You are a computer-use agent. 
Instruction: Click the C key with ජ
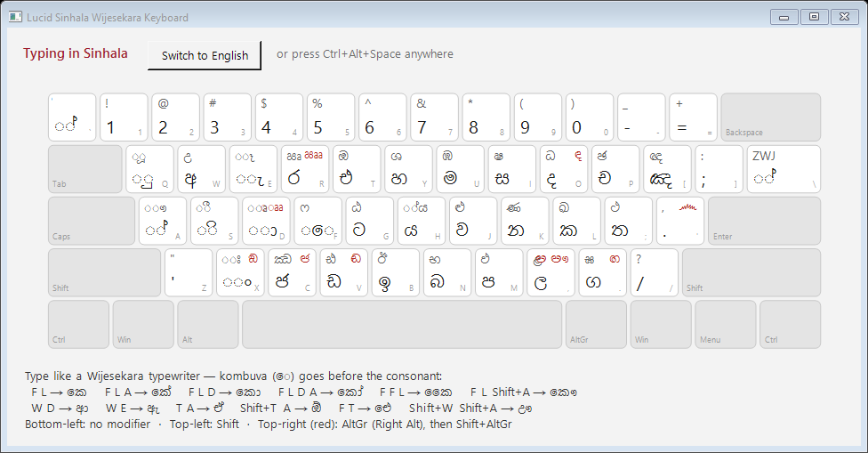click(293, 272)
